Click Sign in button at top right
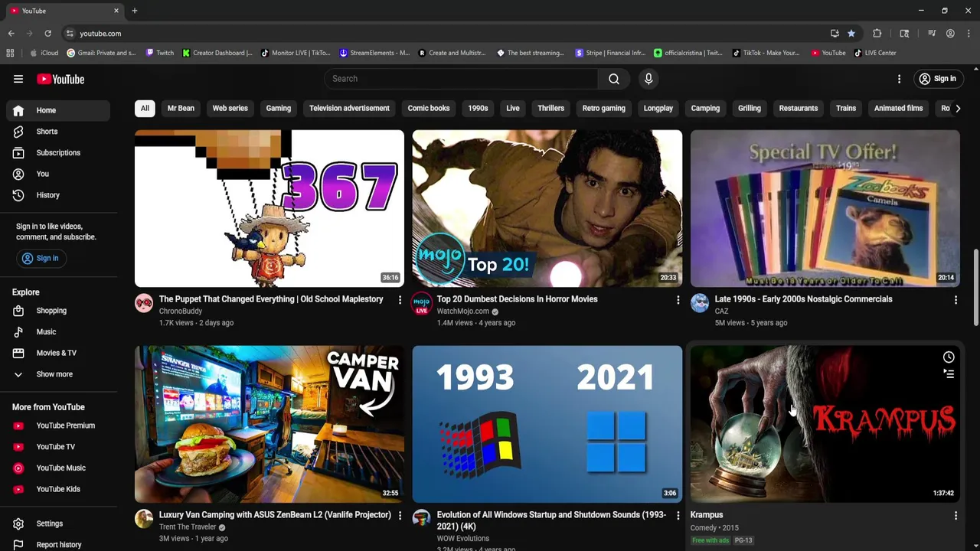This screenshot has width=980, height=551. (937, 79)
